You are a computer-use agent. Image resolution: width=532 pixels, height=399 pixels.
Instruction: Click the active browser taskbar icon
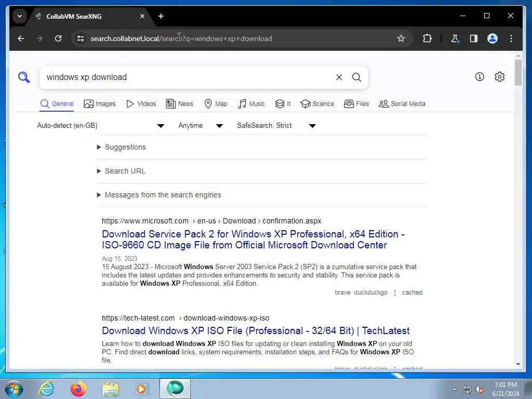point(175,389)
